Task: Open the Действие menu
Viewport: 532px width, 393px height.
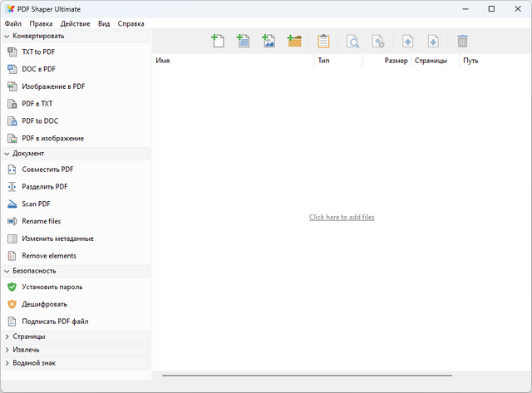Action: pyautogui.click(x=75, y=24)
